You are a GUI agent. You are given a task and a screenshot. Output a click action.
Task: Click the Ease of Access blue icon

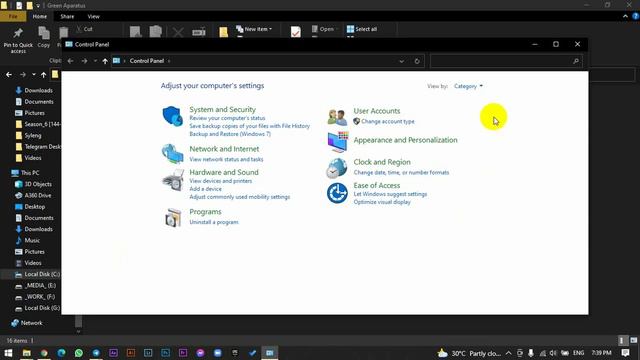[x=337, y=193]
